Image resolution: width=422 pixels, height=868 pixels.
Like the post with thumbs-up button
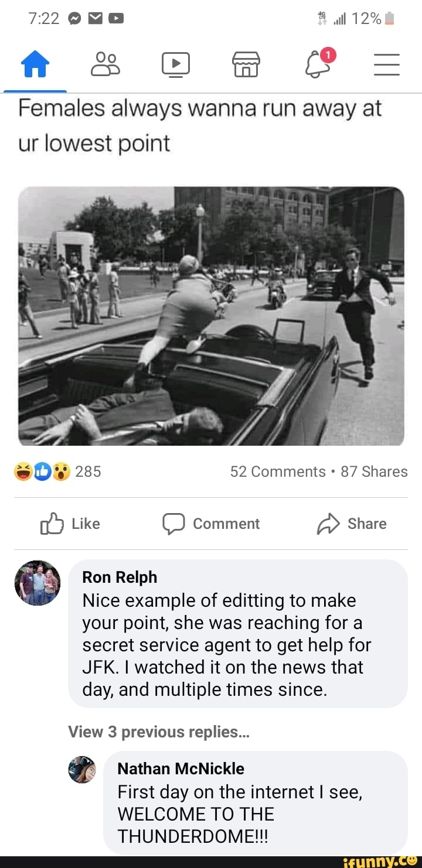tap(70, 524)
